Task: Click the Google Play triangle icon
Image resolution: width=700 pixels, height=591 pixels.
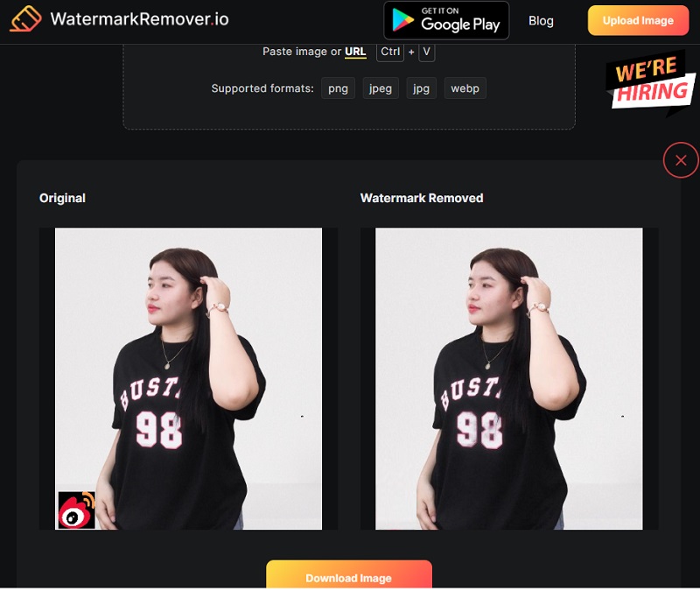Action: click(401, 20)
